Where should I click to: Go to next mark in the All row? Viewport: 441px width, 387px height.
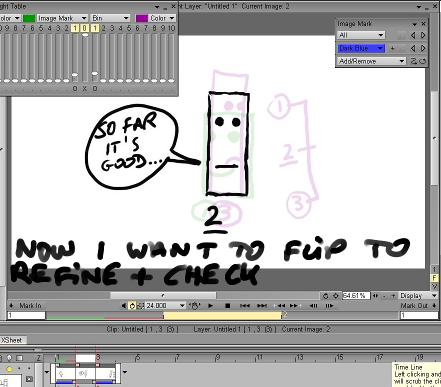[423, 35]
